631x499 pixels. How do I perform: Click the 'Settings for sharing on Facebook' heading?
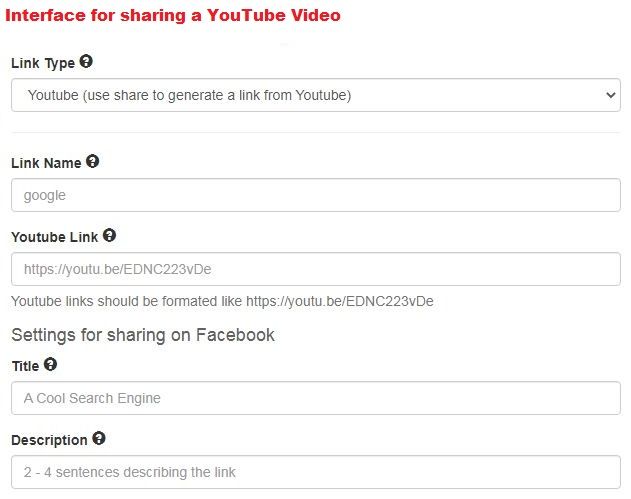tap(143, 335)
